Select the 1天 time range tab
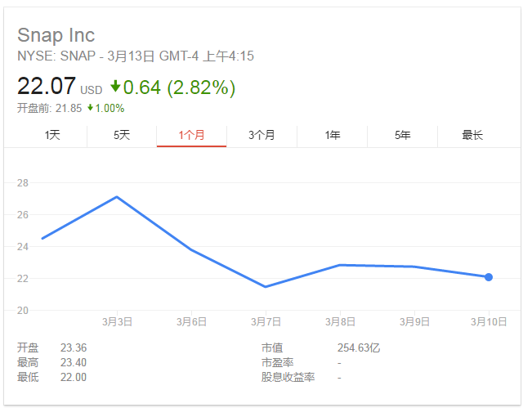Viewport: 532px width, 408px height. tap(52, 135)
